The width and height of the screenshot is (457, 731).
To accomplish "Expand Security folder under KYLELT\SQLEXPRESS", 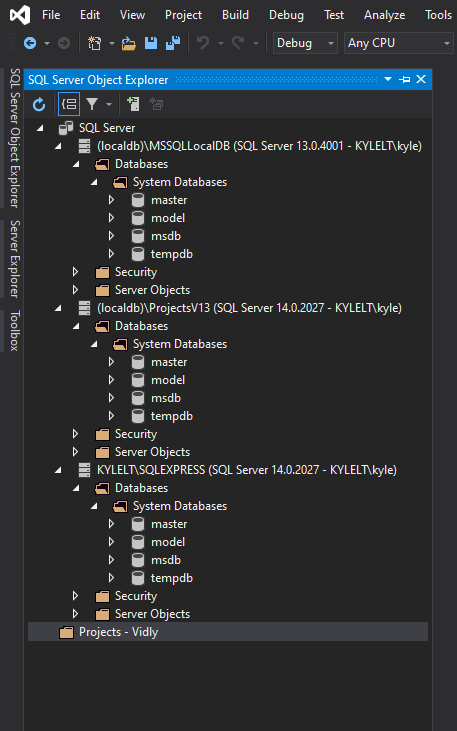I will [76, 596].
